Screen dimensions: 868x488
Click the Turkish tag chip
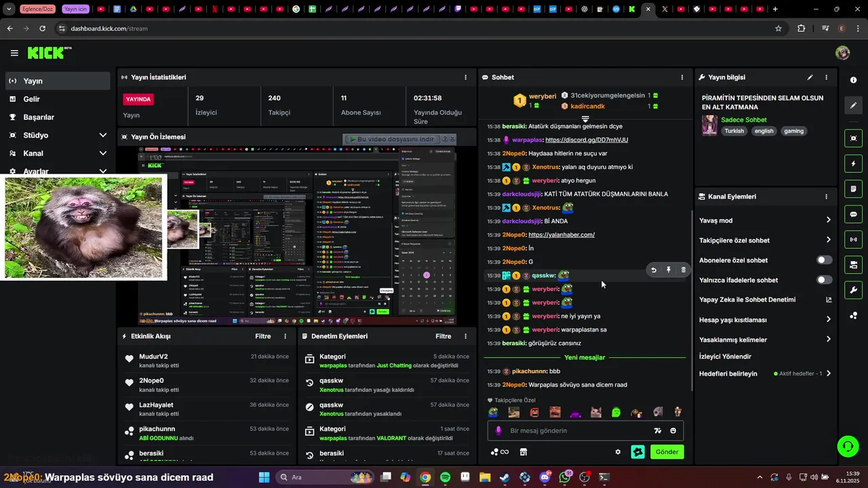click(734, 131)
